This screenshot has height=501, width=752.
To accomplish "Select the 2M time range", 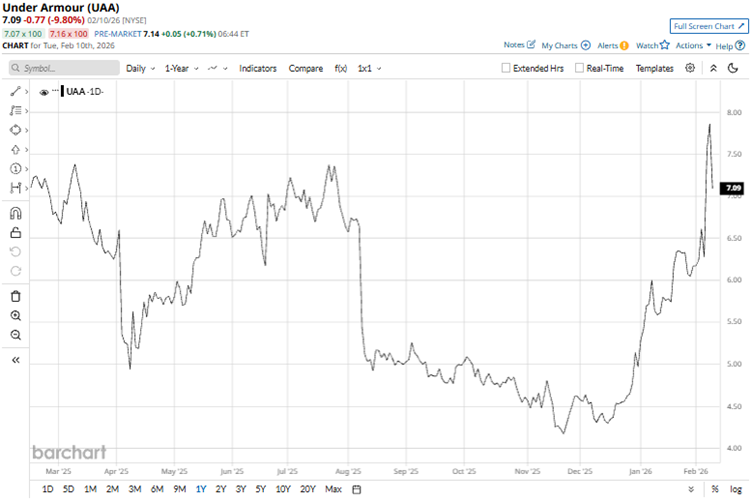I will (112, 489).
